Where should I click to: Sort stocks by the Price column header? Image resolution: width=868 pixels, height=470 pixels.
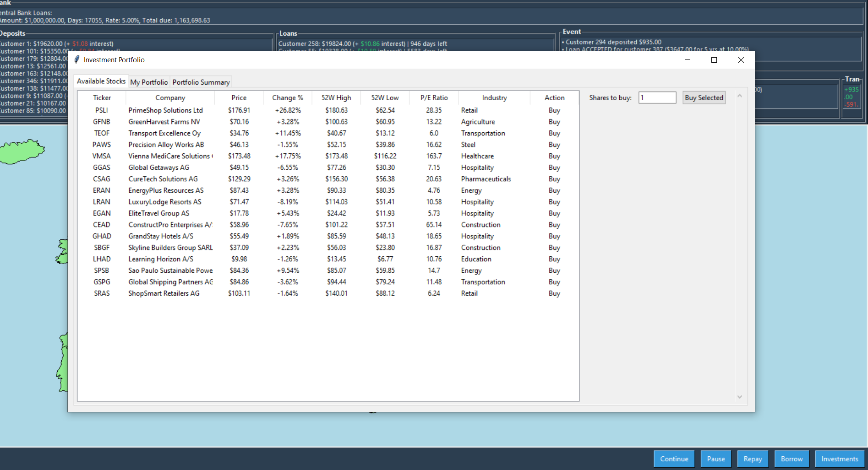point(239,97)
